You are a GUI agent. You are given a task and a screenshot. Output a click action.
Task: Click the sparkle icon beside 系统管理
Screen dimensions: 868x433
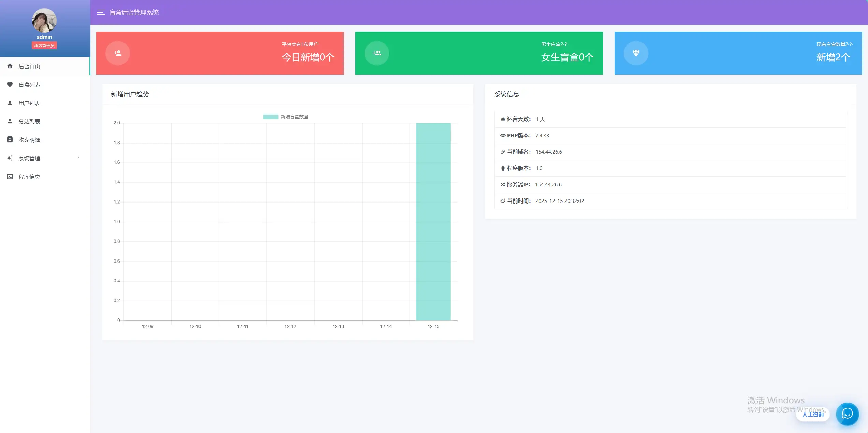click(10, 158)
